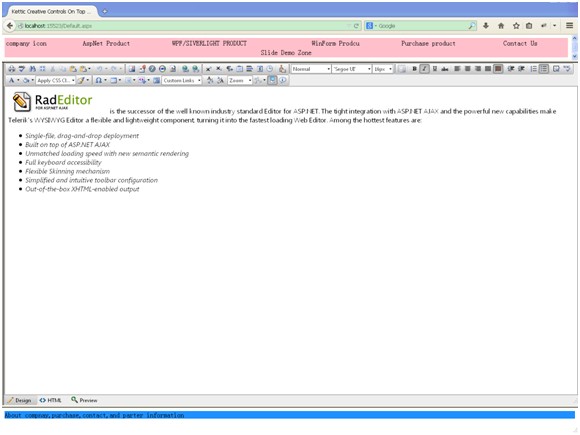Open the Custom Links dropdown

[x=182, y=80]
